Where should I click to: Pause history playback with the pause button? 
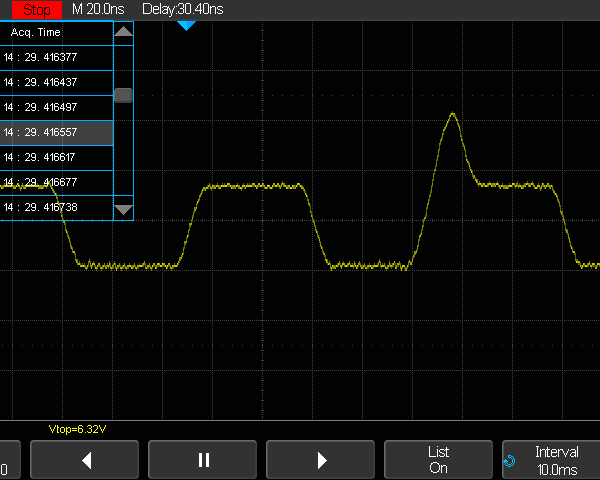tap(203, 460)
